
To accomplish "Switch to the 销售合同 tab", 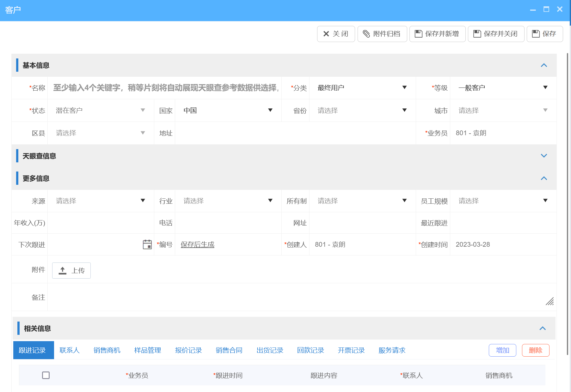I will tap(229, 350).
